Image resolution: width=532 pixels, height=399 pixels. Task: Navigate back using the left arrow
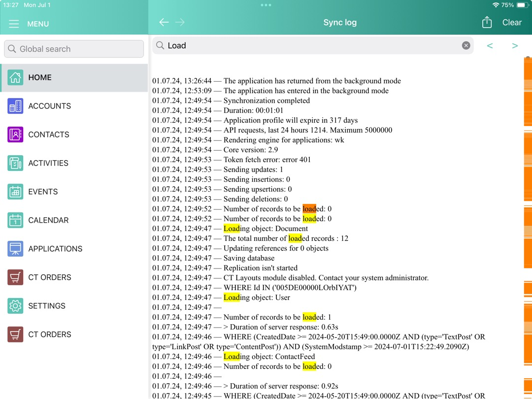(x=164, y=22)
